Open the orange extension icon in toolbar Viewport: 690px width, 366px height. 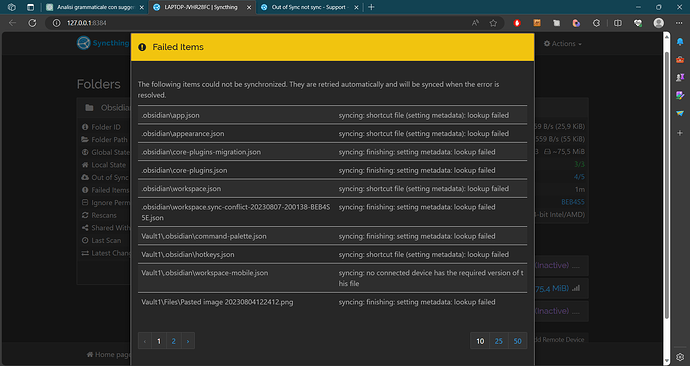point(537,23)
